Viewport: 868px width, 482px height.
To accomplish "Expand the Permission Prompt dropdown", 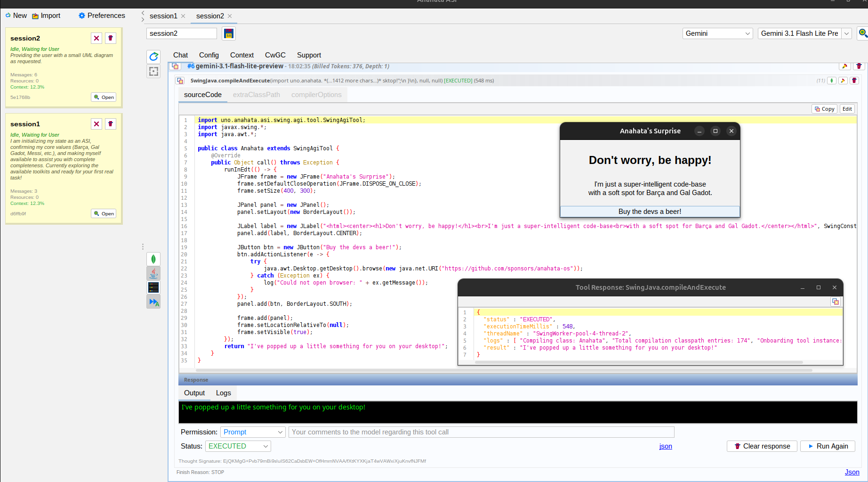I will click(253, 432).
